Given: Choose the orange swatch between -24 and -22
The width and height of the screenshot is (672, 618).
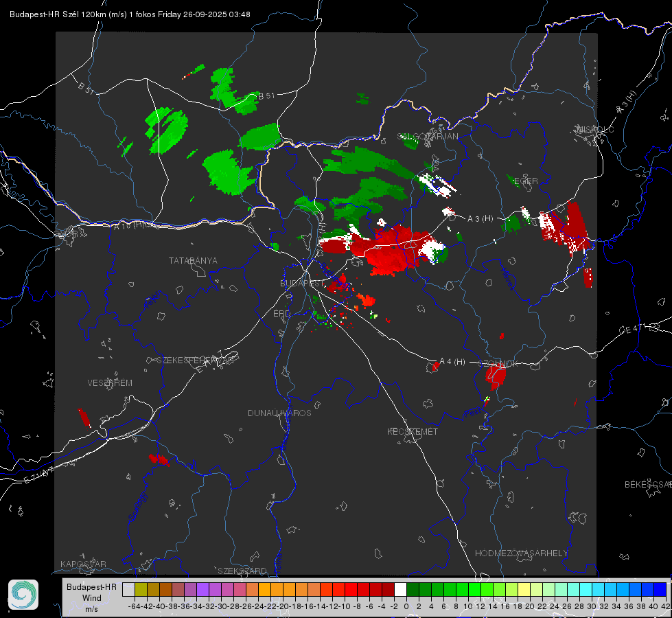Looking at the screenshot, I should pos(264,589).
